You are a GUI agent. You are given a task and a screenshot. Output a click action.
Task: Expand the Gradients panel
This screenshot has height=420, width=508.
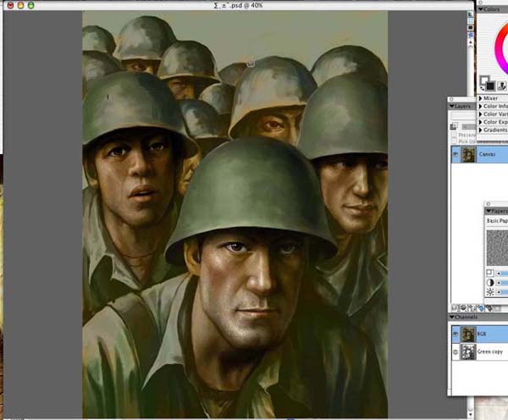point(481,130)
